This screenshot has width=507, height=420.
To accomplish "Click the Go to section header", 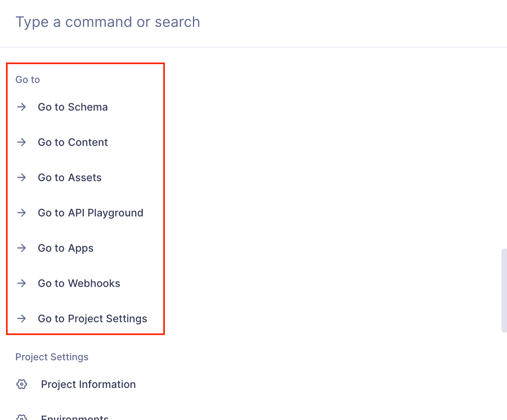I will pos(27,79).
